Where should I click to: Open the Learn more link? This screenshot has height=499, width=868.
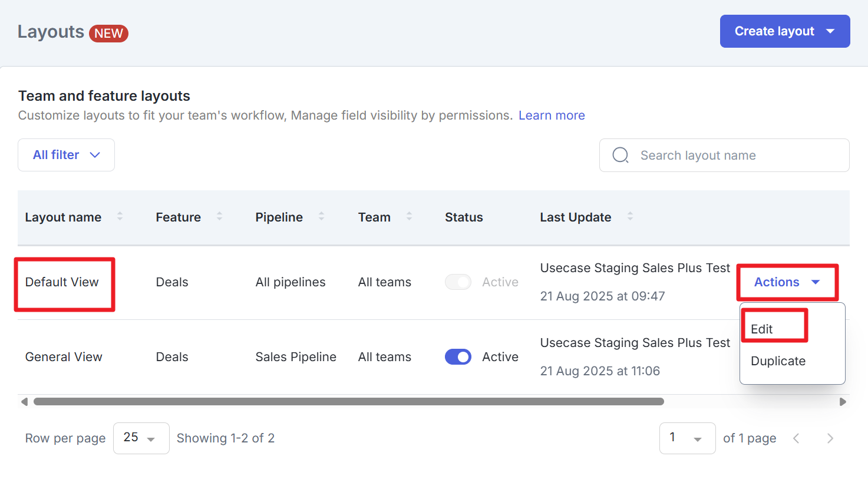pyautogui.click(x=551, y=115)
